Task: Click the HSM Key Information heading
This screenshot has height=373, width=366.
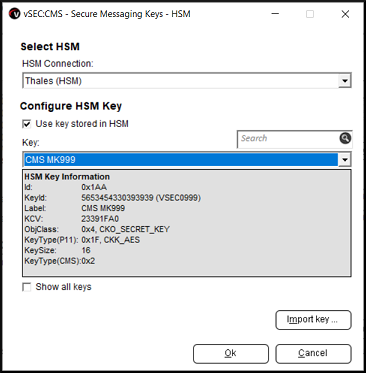Action: (x=67, y=177)
